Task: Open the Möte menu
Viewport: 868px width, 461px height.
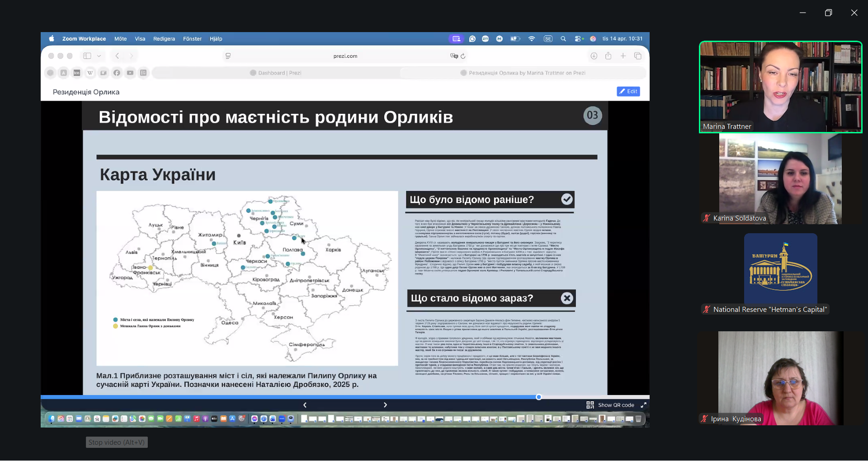Action: point(120,39)
